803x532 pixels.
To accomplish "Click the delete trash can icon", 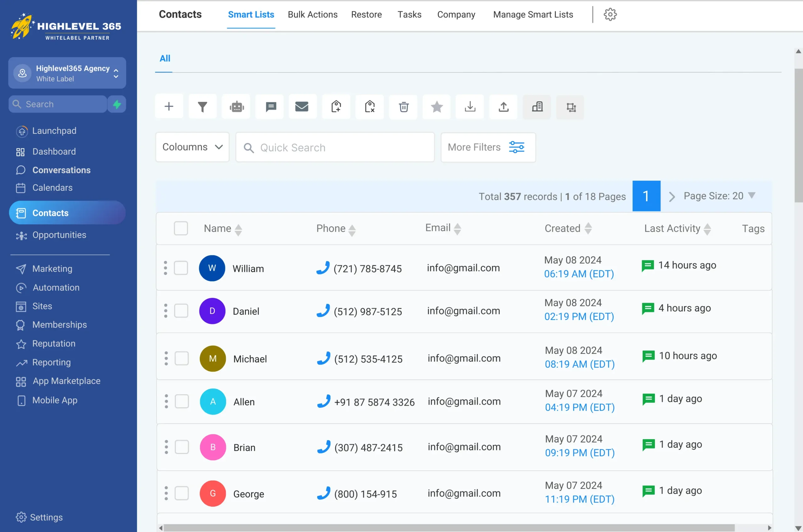I will coord(403,107).
